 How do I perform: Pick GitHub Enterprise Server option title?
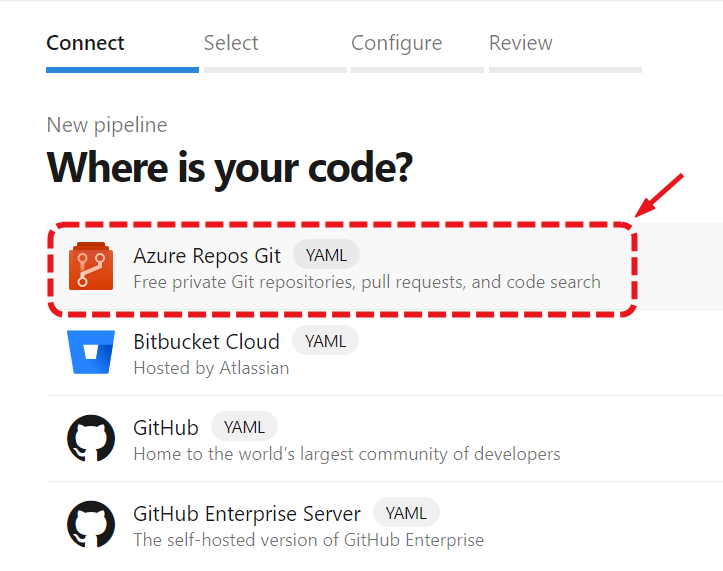[247, 514]
